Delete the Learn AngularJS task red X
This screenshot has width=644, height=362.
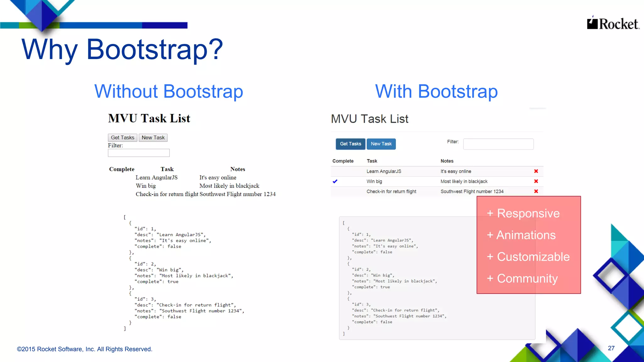point(536,171)
